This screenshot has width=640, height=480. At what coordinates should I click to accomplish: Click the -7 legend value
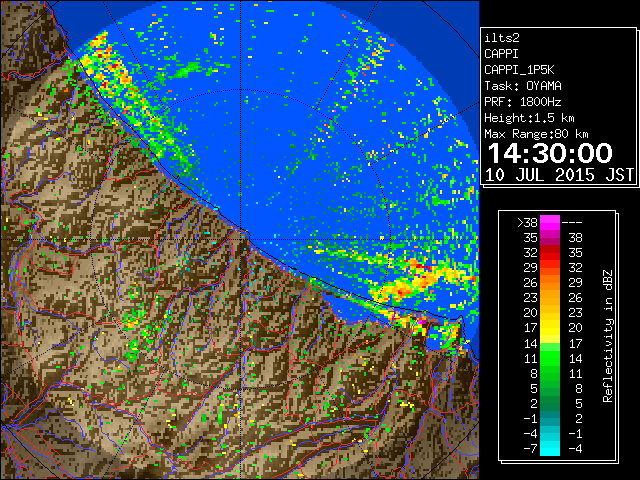[530, 449]
